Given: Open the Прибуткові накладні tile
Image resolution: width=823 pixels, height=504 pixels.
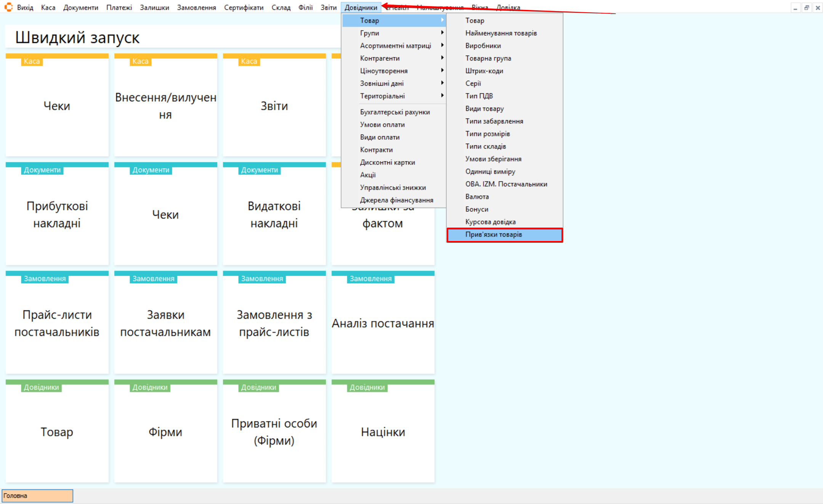Looking at the screenshot, I should 57,214.
